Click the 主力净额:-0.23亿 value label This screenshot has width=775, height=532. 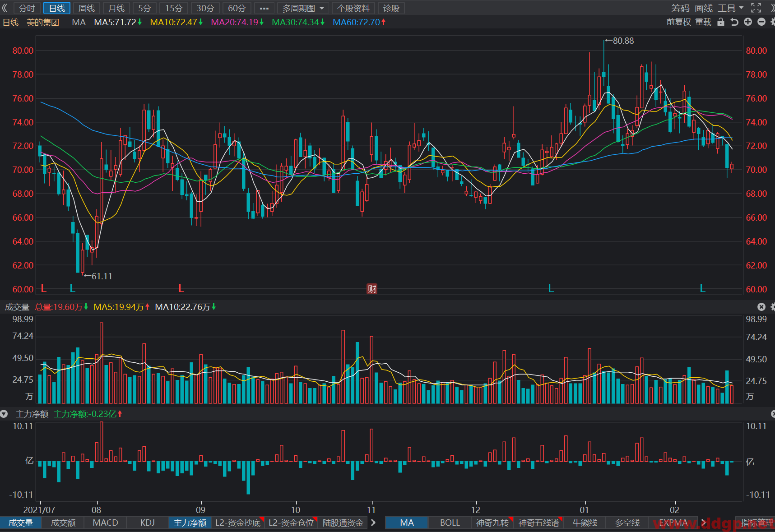click(x=88, y=414)
